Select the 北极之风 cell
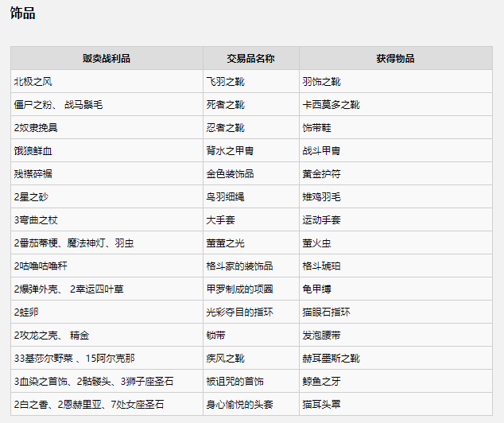This screenshot has width=504, height=423. point(33,82)
